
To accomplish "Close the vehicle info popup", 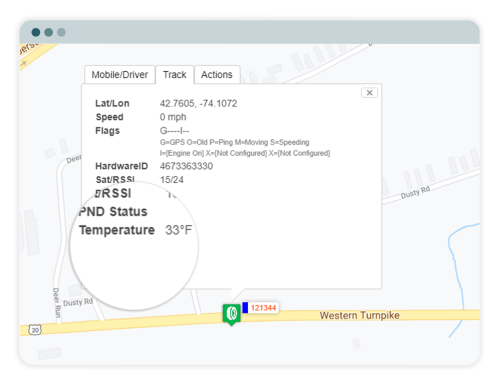I will [x=369, y=93].
